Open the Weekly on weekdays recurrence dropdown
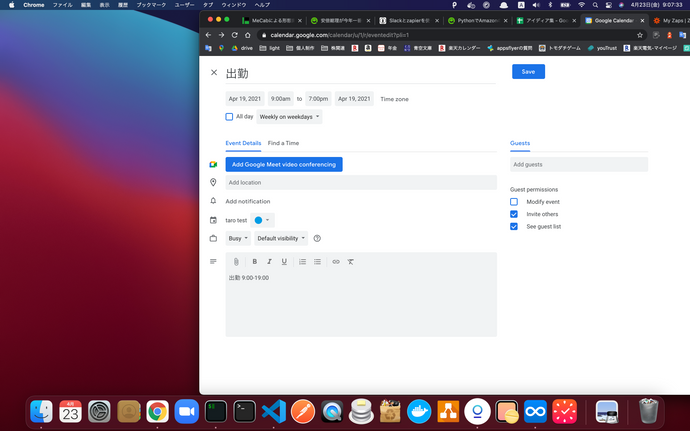Viewport: 690px width, 431px height. click(289, 117)
